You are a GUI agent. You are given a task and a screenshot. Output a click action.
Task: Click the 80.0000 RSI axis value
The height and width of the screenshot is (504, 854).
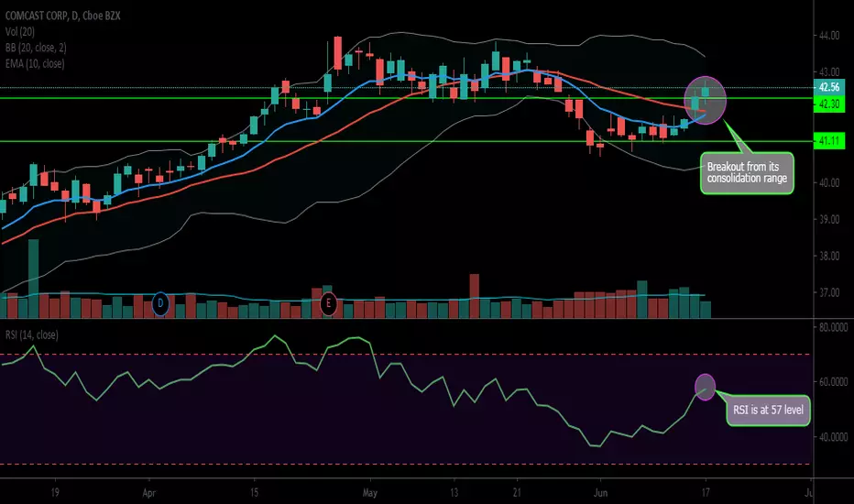pos(833,327)
